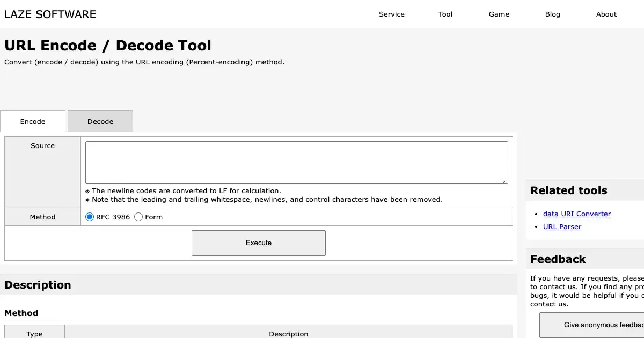The height and width of the screenshot is (338, 644).
Task: Switch to the Encode tab
Action: coord(33,122)
